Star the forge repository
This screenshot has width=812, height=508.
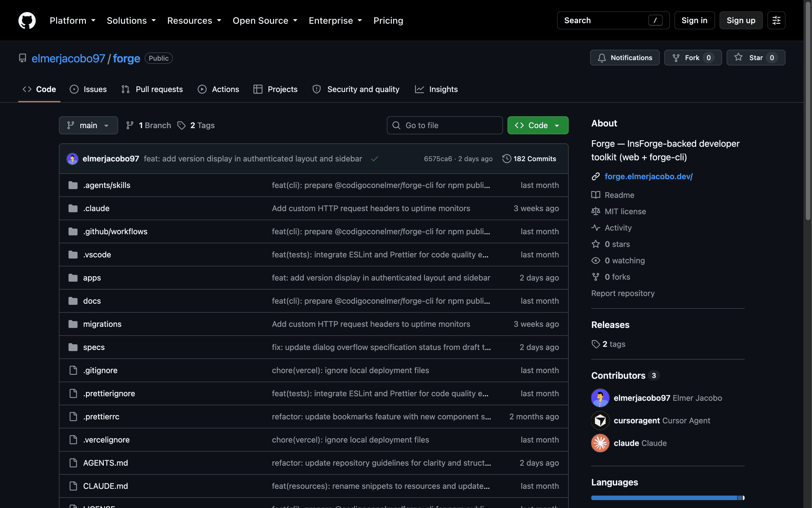pyautogui.click(x=756, y=58)
